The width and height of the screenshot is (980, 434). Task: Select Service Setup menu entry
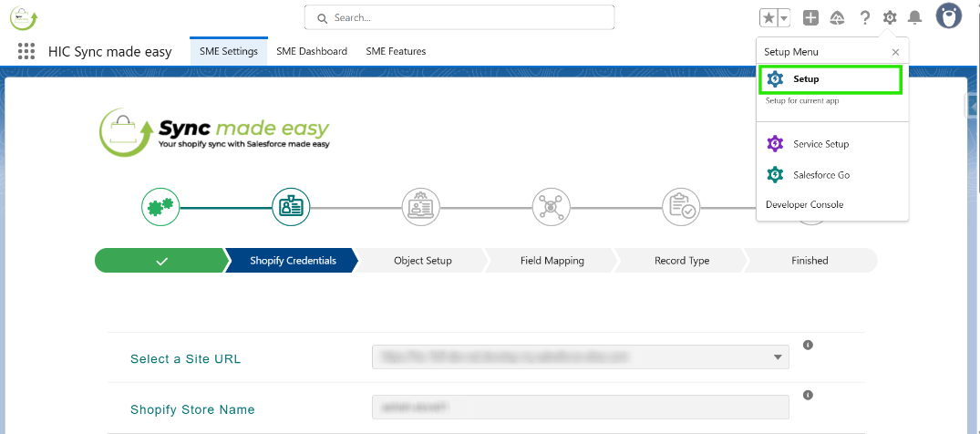tap(832, 144)
